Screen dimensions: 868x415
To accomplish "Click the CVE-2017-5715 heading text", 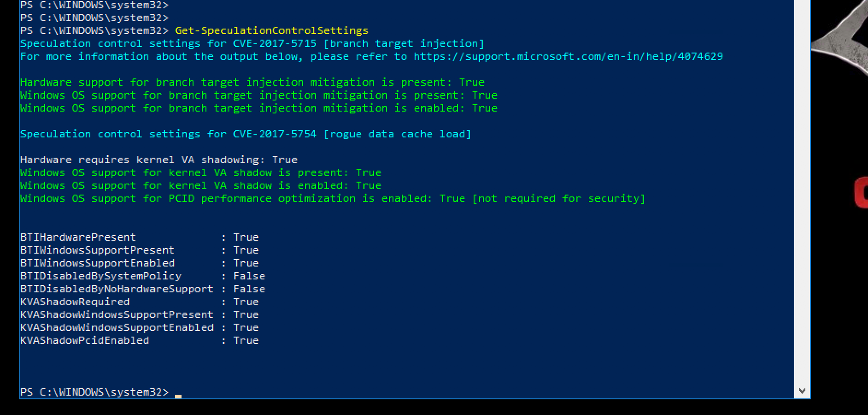I will coord(275,44).
